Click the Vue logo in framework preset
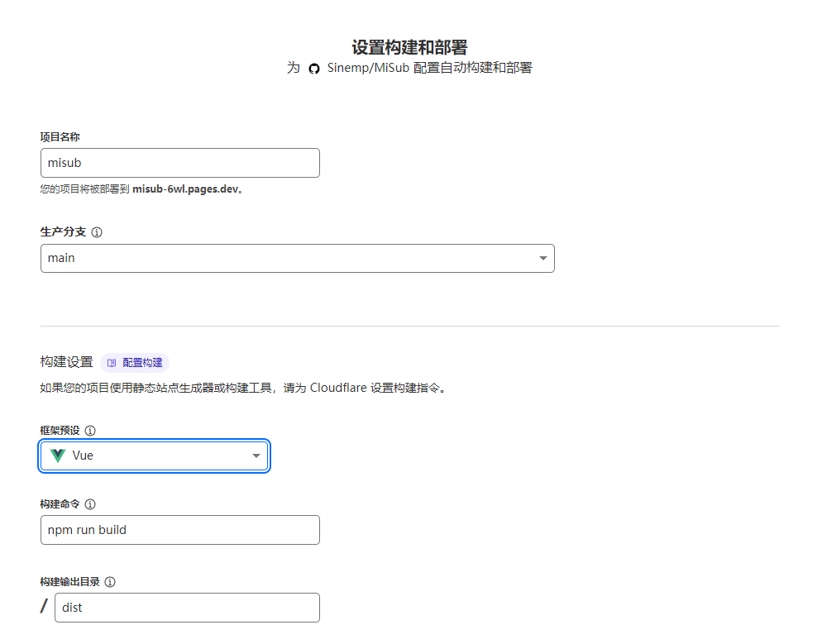This screenshot has width=822, height=644. pos(58,456)
